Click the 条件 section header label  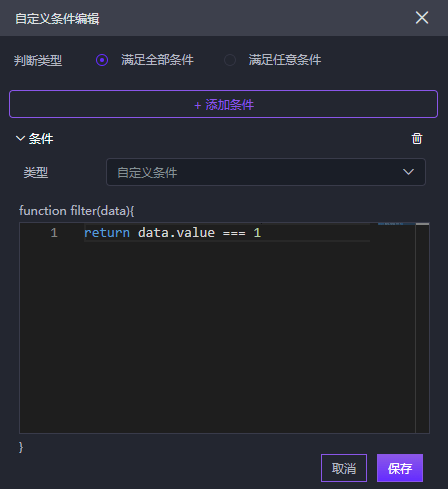click(x=41, y=139)
